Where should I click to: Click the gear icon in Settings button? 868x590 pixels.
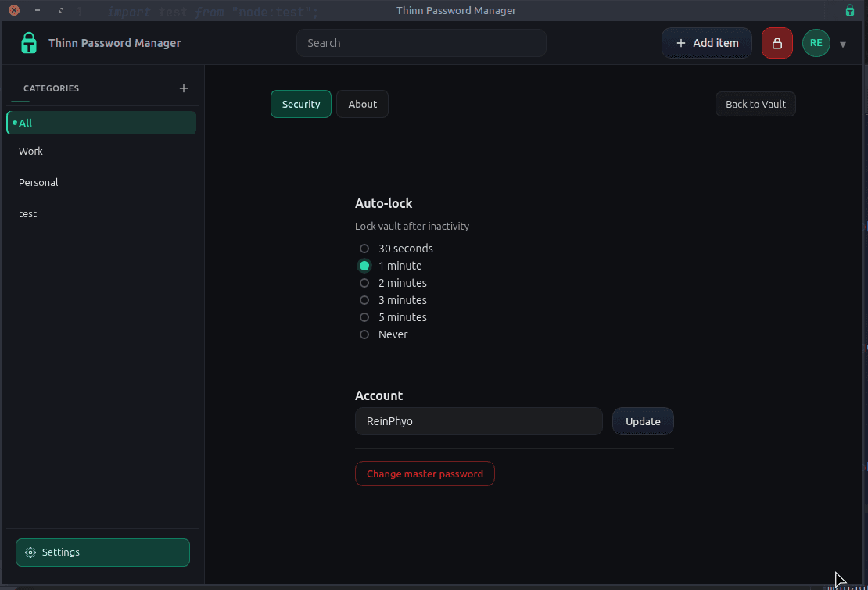coord(30,552)
